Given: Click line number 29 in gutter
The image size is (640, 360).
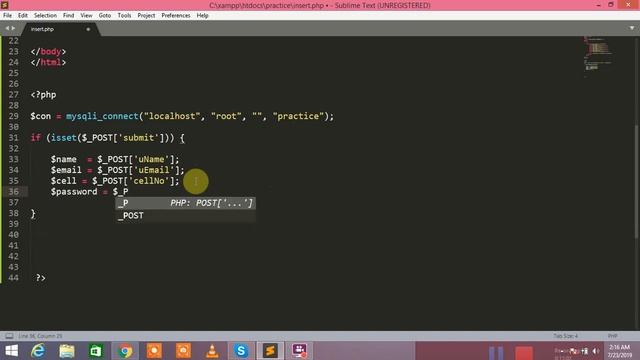Looking at the screenshot, I should point(13,116).
